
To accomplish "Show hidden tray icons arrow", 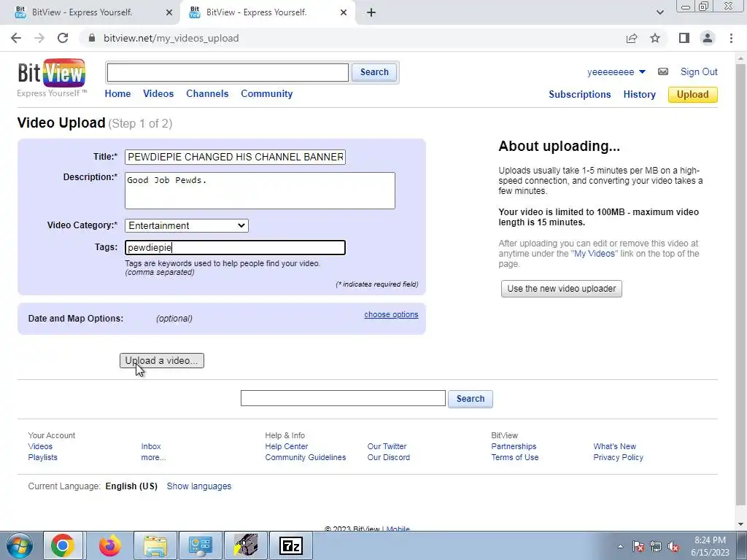I will (620, 547).
